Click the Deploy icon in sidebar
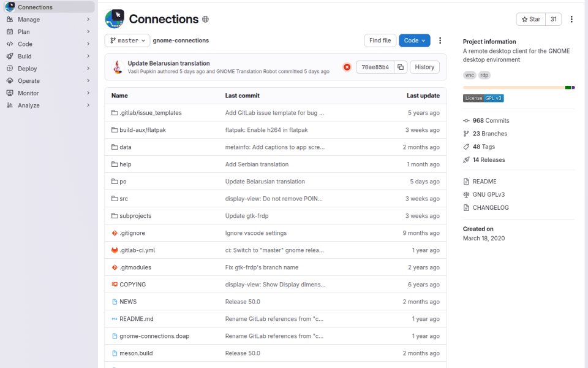This screenshot has width=588, height=368. [10, 68]
